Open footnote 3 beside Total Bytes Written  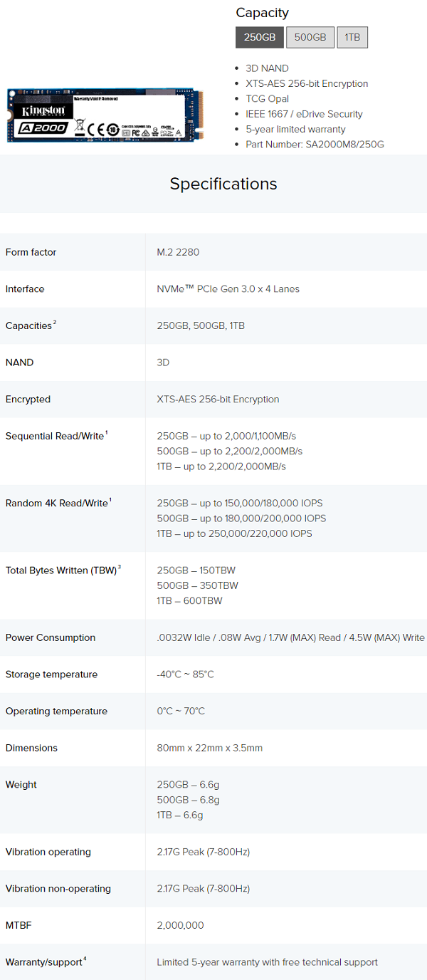120,567
